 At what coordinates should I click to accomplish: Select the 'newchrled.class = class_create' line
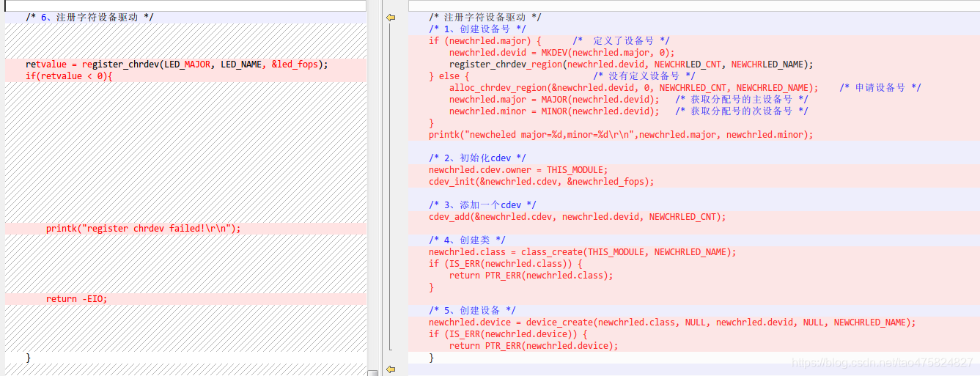(x=582, y=252)
